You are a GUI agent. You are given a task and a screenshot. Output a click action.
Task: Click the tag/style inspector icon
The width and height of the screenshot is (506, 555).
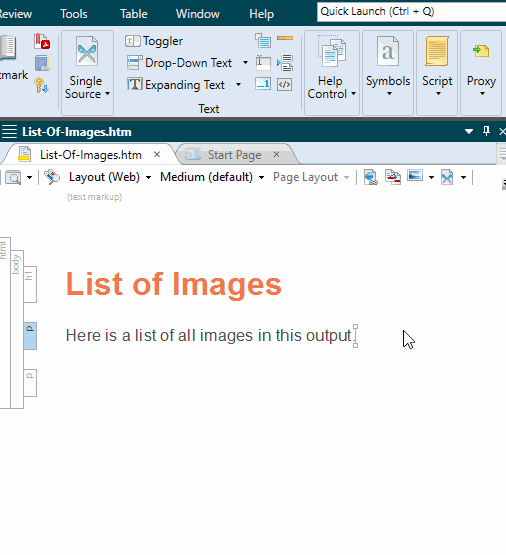(x=52, y=177)
